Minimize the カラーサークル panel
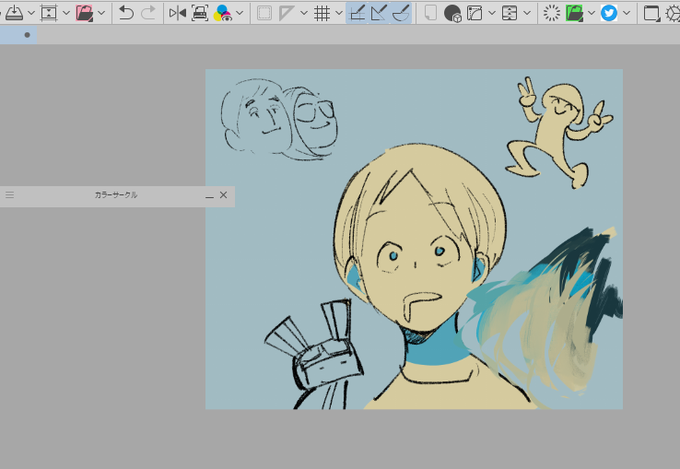The height and width of the screenshot is (469, 680). [x=209, y=196]
